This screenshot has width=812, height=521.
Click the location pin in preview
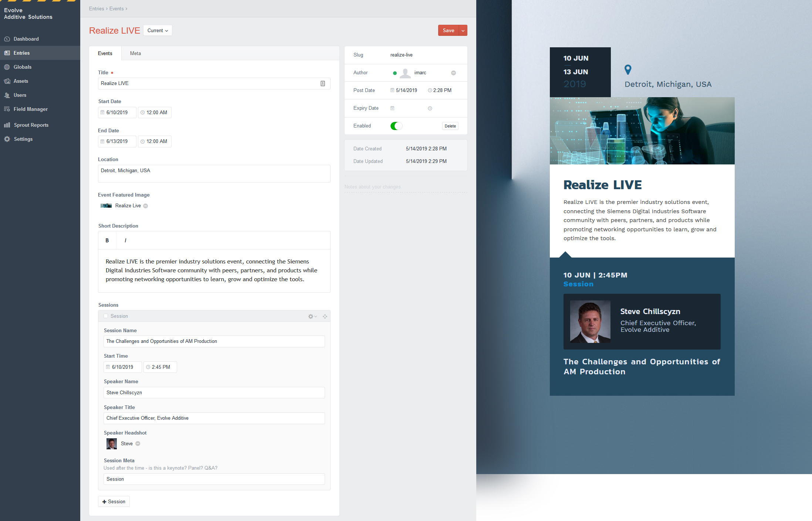628,69
